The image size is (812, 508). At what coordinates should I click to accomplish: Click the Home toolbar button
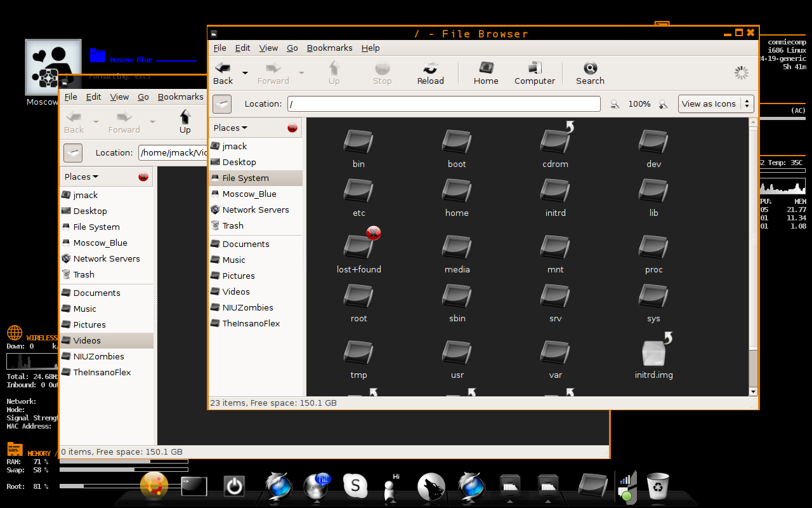(486, 73)
